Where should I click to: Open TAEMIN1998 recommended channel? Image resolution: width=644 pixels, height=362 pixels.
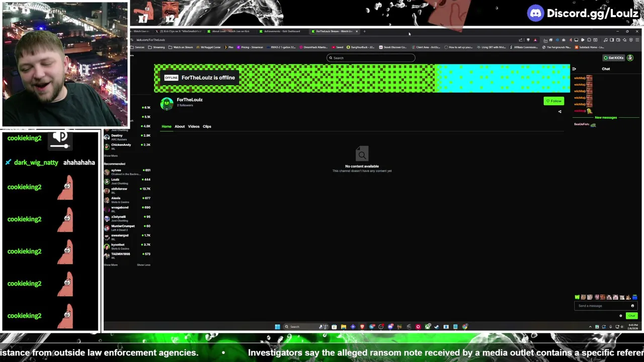126,255
